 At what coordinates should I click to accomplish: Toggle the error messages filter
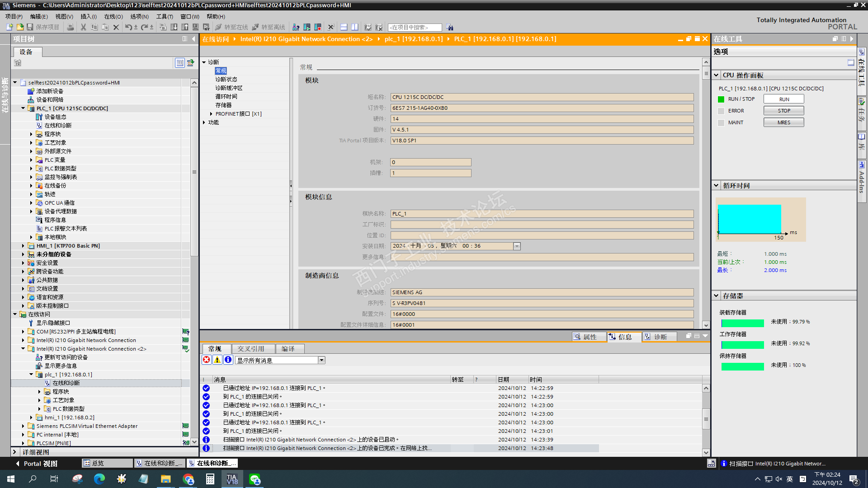pyautogui.click(x=207, y=360)
